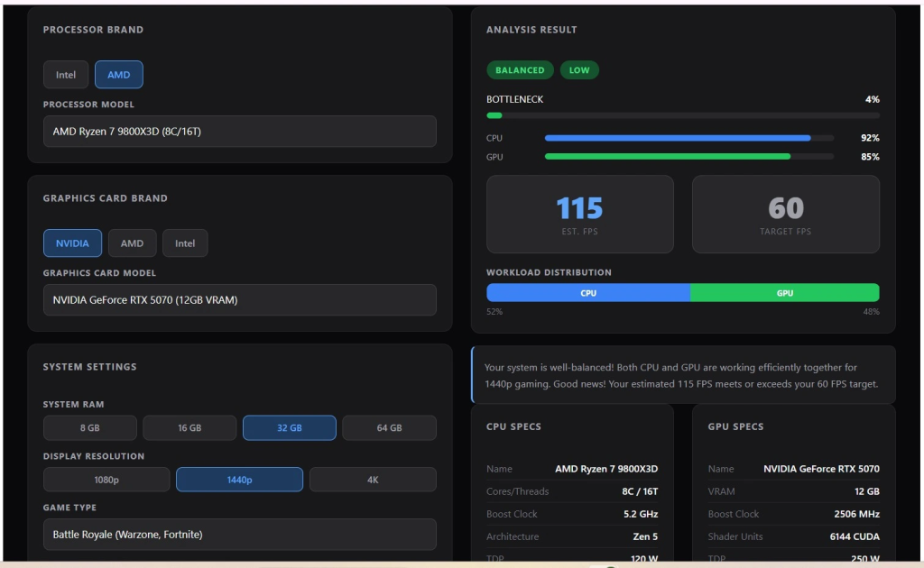The image size is (924, 568).
Task: Click the CPU 92% value
Action: point(870,138)
